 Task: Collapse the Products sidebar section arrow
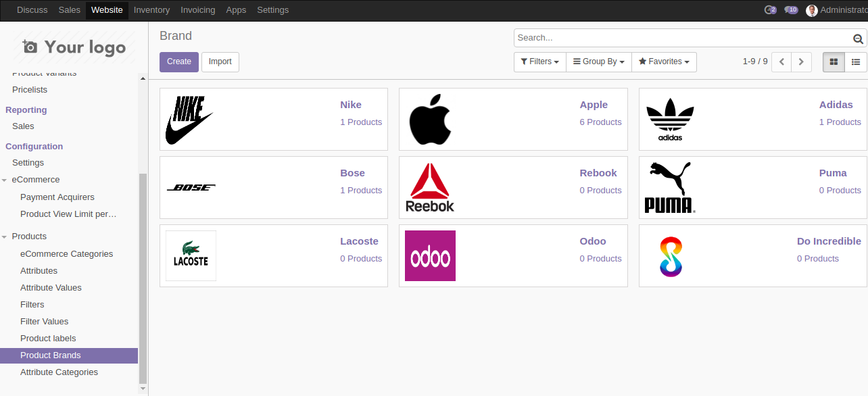coord(5,237)
